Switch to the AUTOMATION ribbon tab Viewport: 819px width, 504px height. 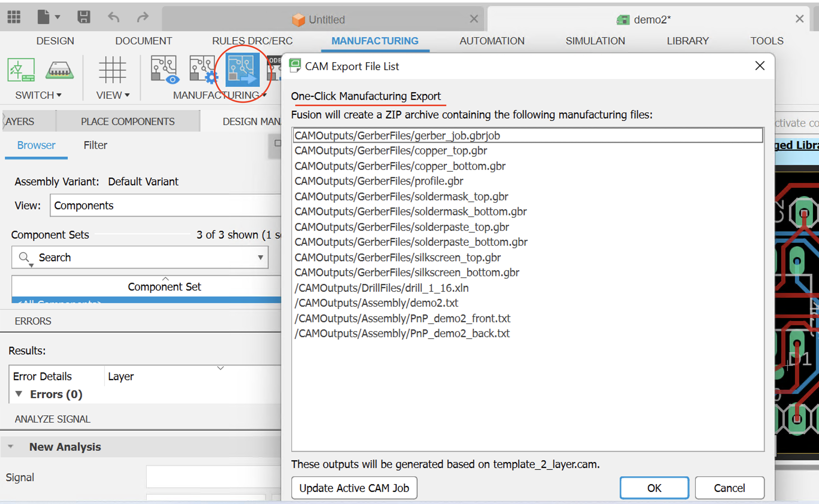[492, 41]
